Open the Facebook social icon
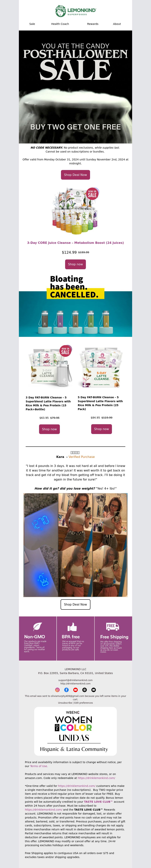The height and width of the screenshot is (868, 151). point(67,690)
